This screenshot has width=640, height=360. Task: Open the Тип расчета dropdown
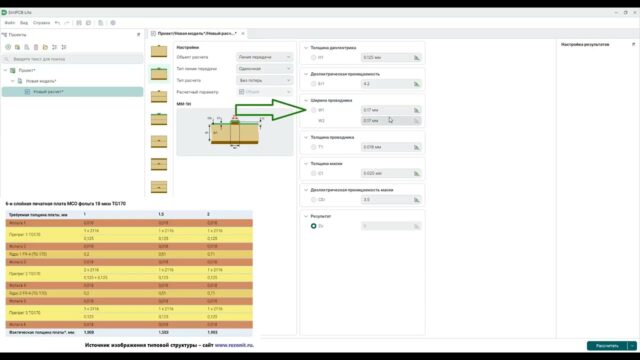click(x=264, y=80)
